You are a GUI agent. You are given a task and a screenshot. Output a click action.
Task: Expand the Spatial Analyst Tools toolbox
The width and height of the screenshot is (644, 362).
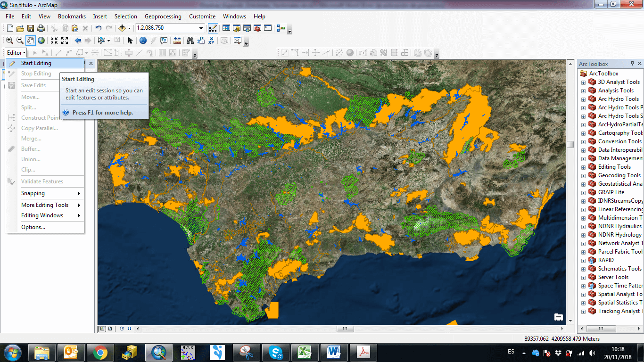583,294
